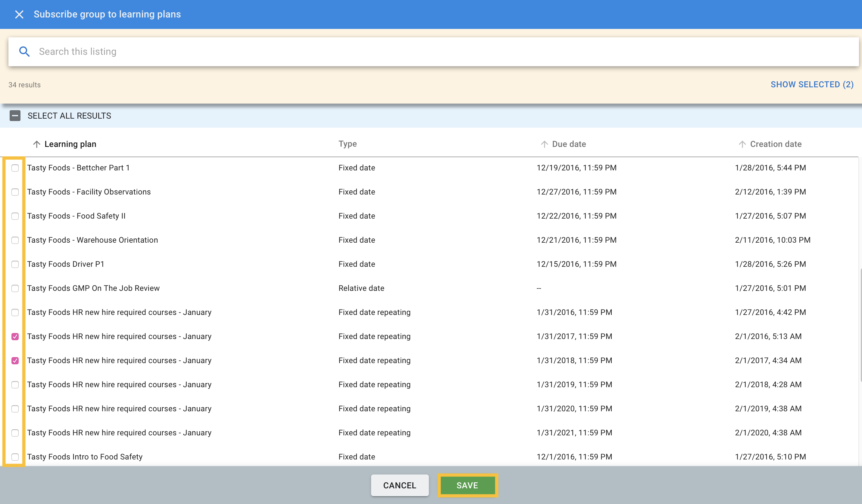Click creation date 2/11/2016, 10:03 PM
This screenshot has width=862, height=504.
coord(772,240)
